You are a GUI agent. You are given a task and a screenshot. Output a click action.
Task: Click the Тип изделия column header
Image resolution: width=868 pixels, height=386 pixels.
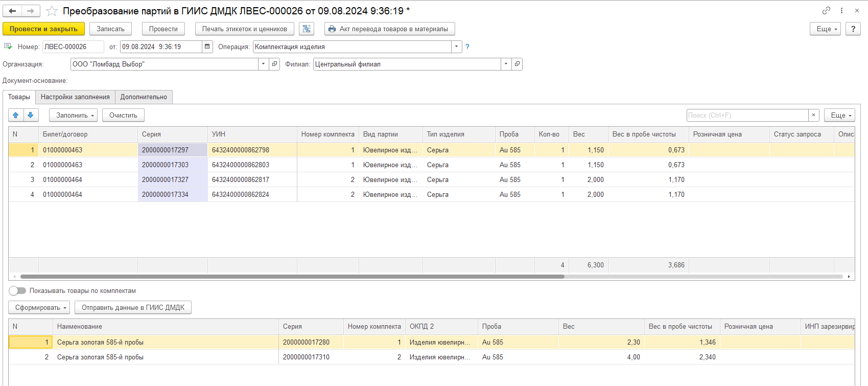(x=459, y=134)
